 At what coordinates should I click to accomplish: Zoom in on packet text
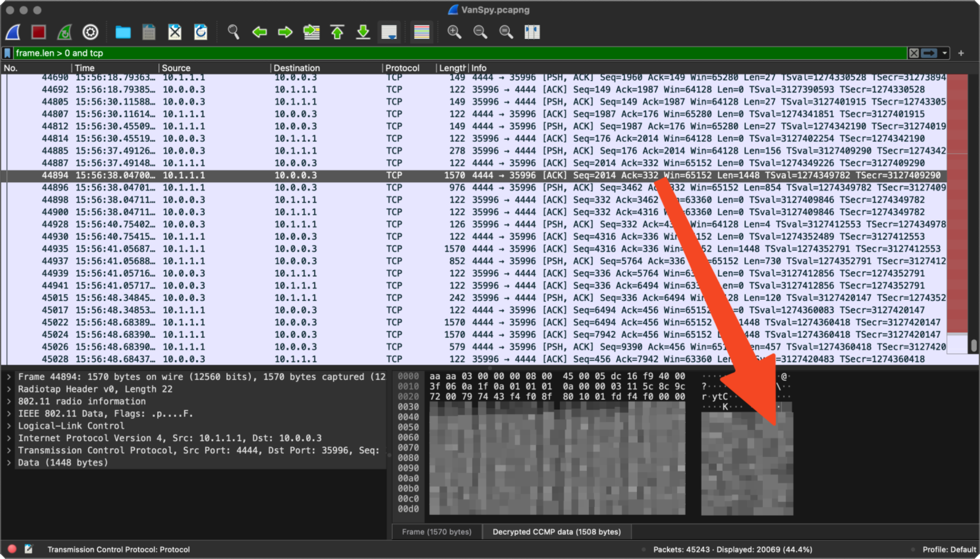coord(454,32)
